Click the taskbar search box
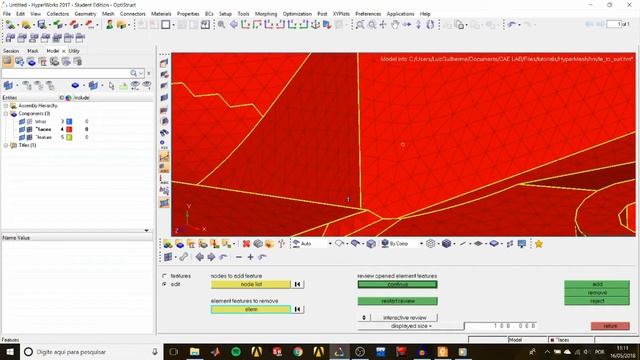 tap(91, 351)
